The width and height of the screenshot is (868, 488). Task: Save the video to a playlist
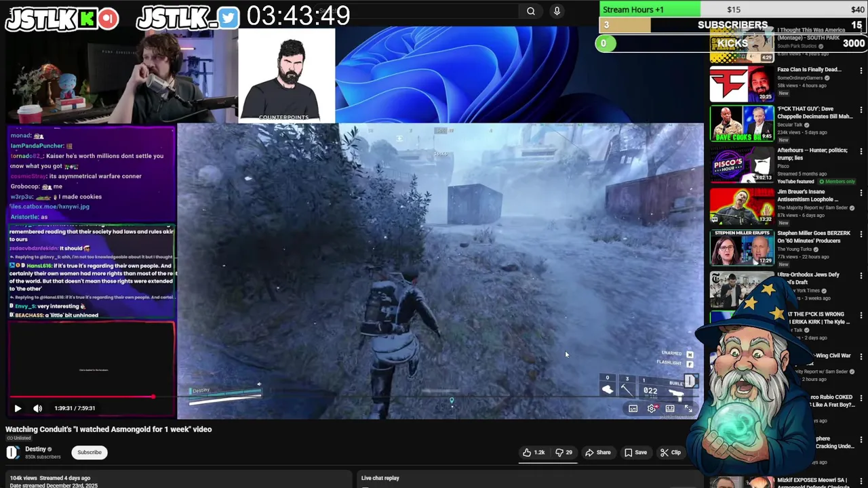pyautogui.click(x=635, y=452)
